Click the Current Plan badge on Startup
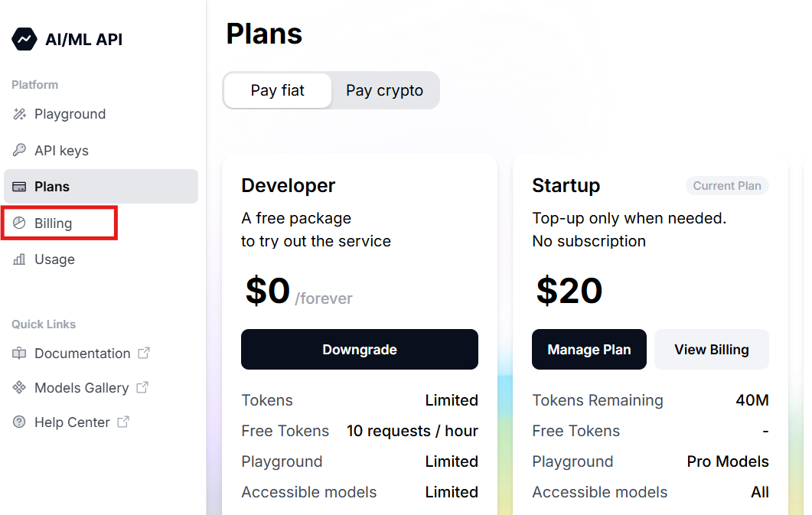Screen dimensions: 812x515 [727, 186]
